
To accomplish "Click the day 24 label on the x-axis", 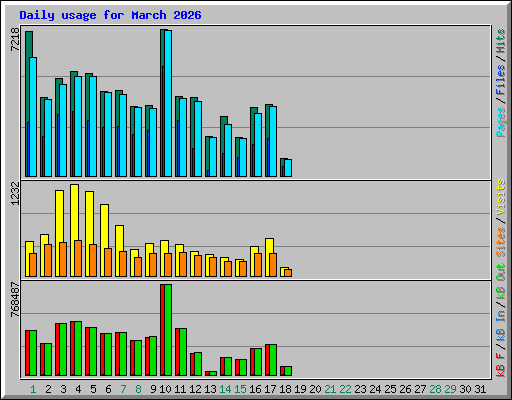I will 375,389.
